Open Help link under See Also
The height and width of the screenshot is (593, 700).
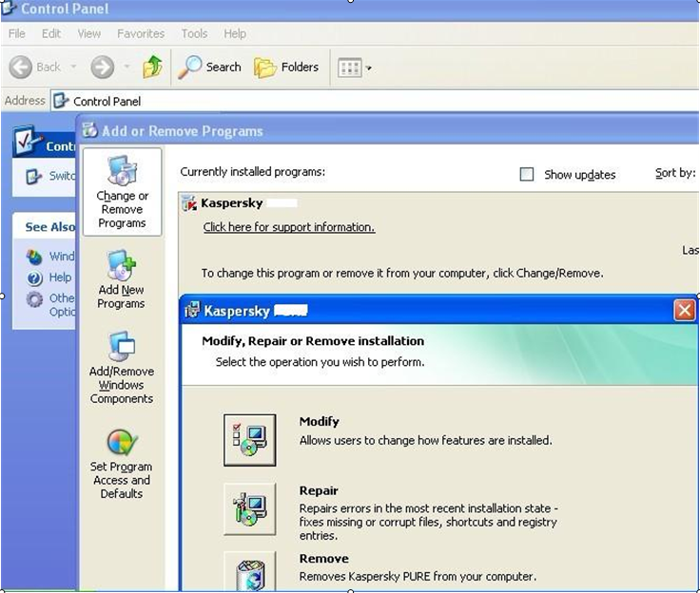tap(60, 277)
